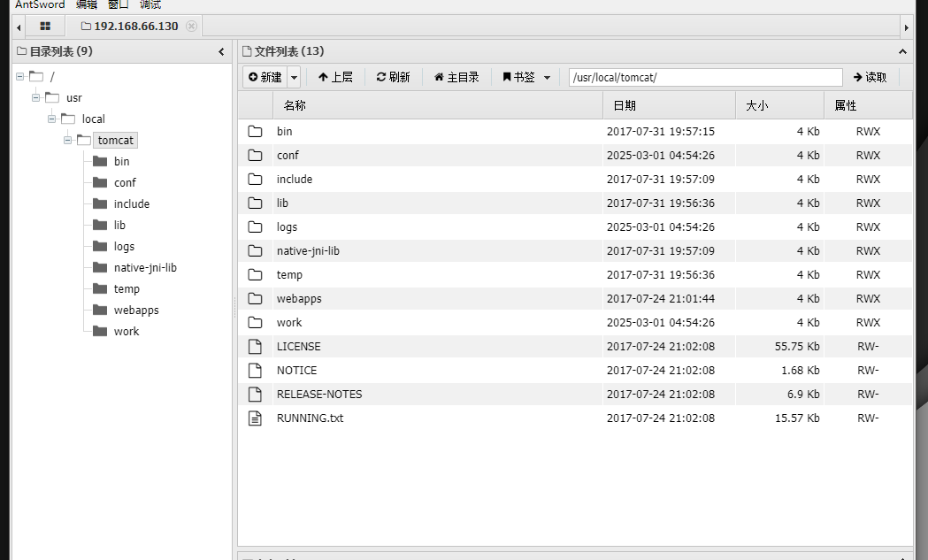Click the 新建 (New) button
This screenshot has width=928, height=560.
pos(265,77)
